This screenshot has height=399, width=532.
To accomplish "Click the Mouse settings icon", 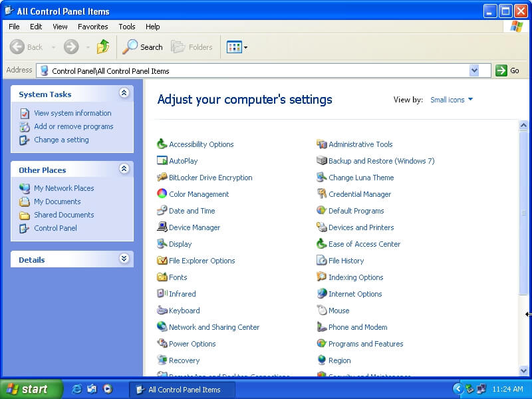I will [x=322, y=311].
